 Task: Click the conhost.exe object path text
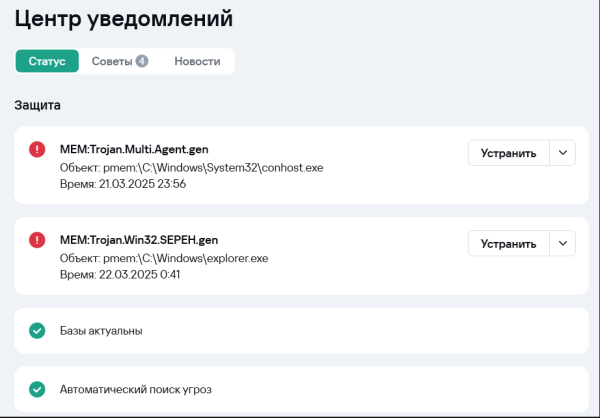[192, 167]
